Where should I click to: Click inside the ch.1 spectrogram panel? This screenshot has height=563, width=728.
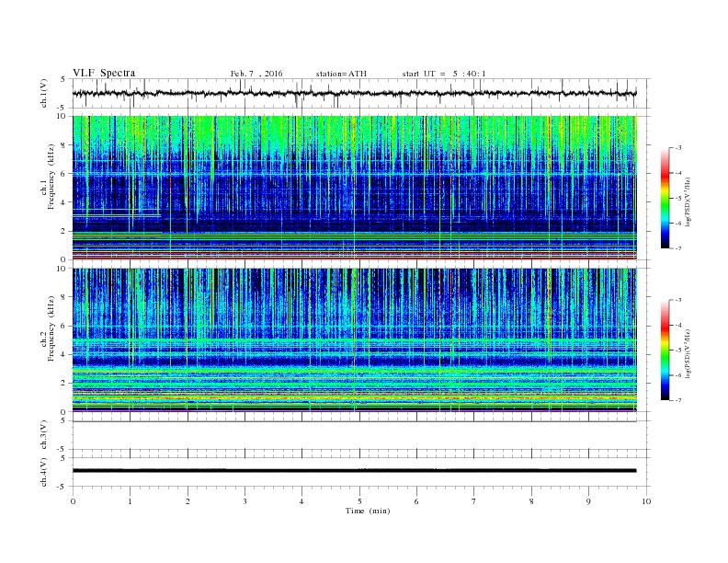coord(355,188)
